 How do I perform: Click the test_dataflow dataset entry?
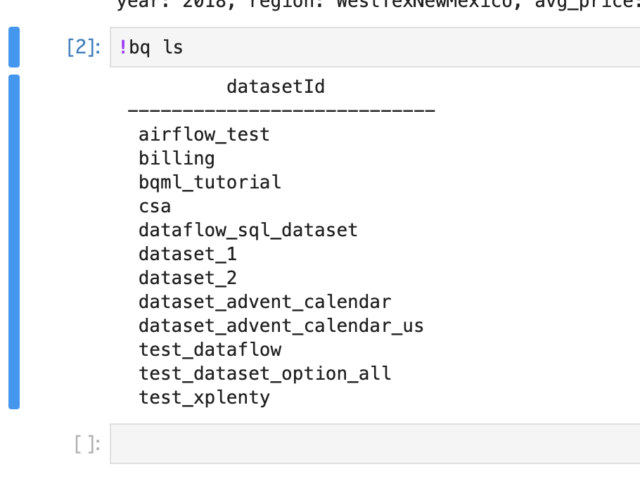point(210,350)
